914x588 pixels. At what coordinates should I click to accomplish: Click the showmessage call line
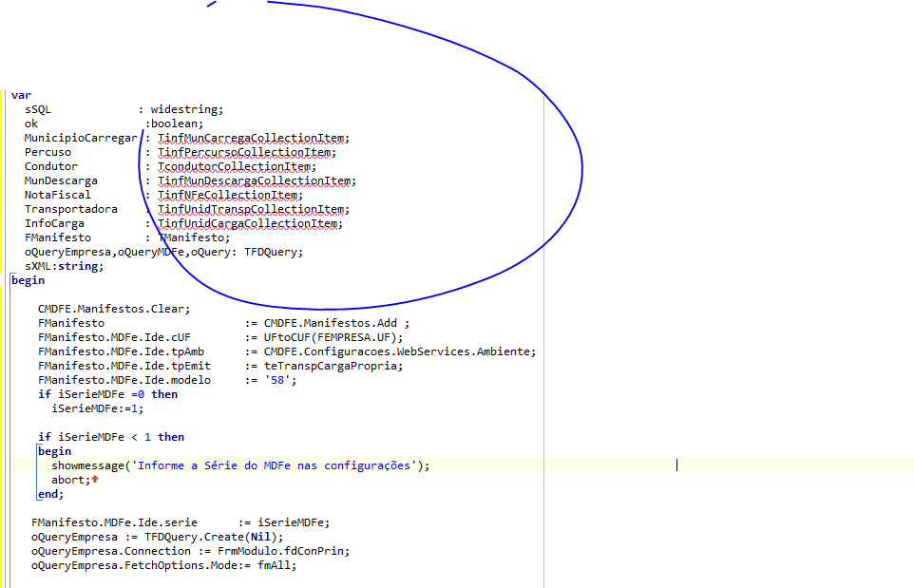[240, 465]
